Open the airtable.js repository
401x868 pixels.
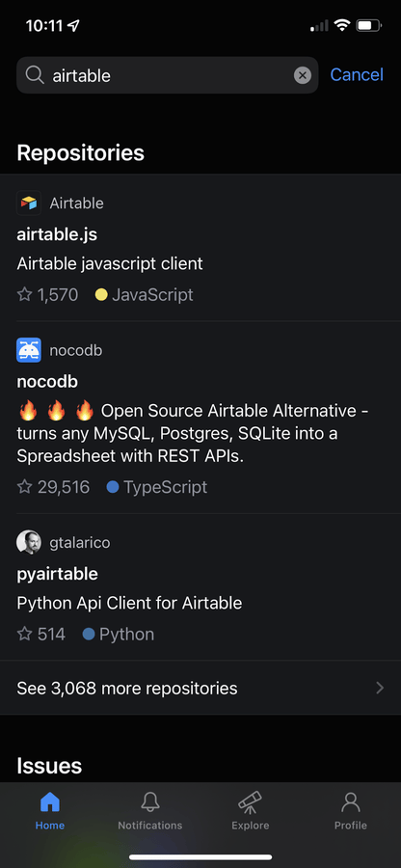(x=57, y=234)
